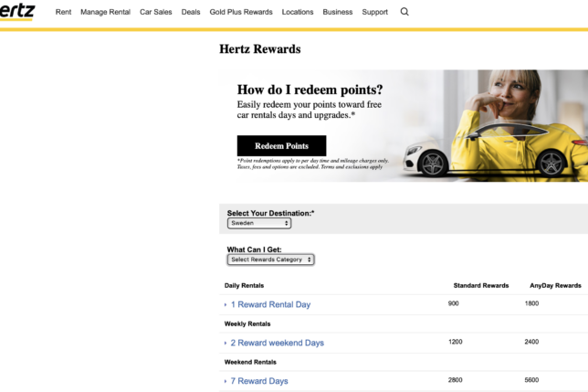
Task: Click the 1200 standard points value
Action: (x=456, y=342)
